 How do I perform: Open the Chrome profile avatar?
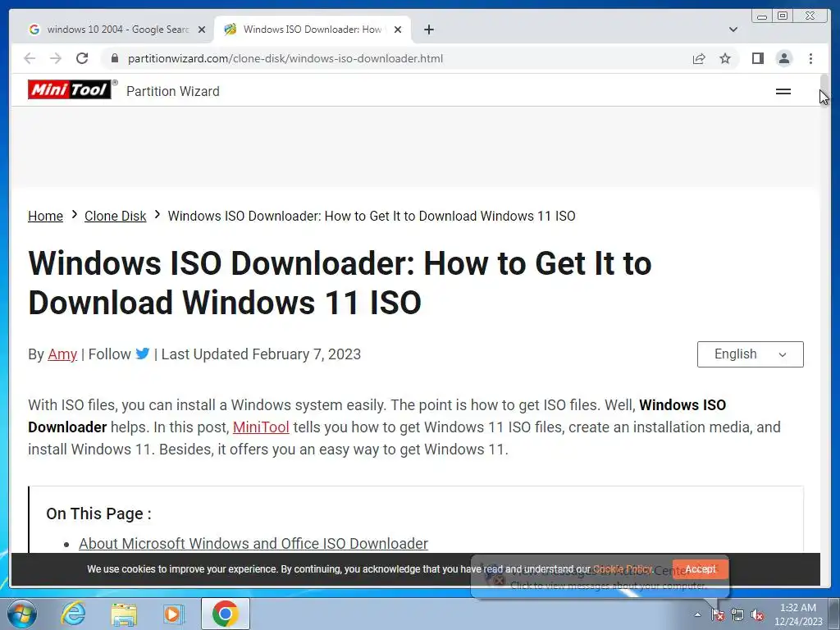[783, 58]
